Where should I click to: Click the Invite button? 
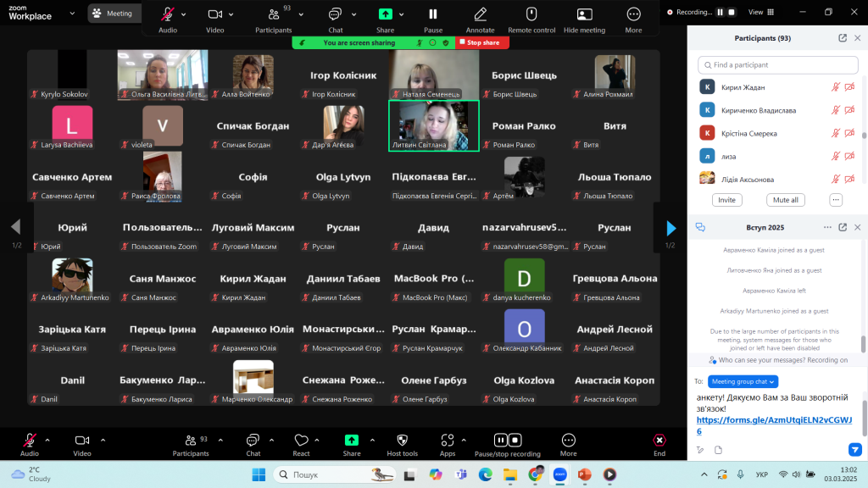click(726, 200)
